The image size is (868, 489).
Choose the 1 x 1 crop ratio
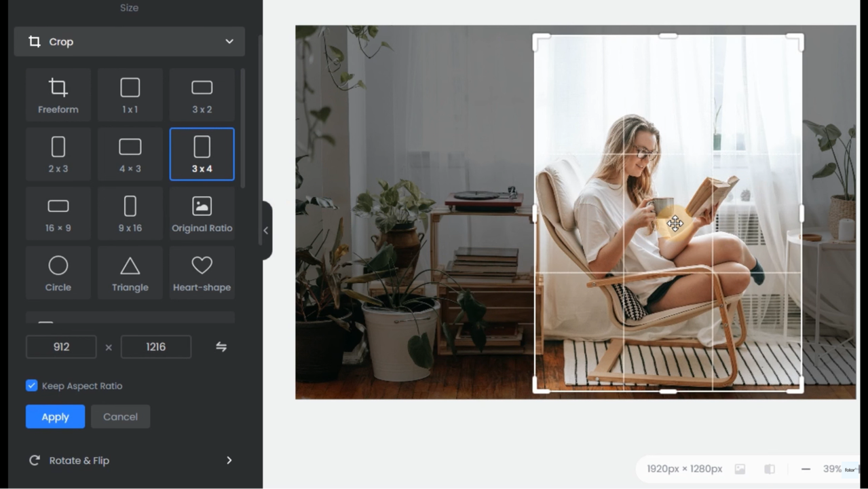[x=130, y=94]
